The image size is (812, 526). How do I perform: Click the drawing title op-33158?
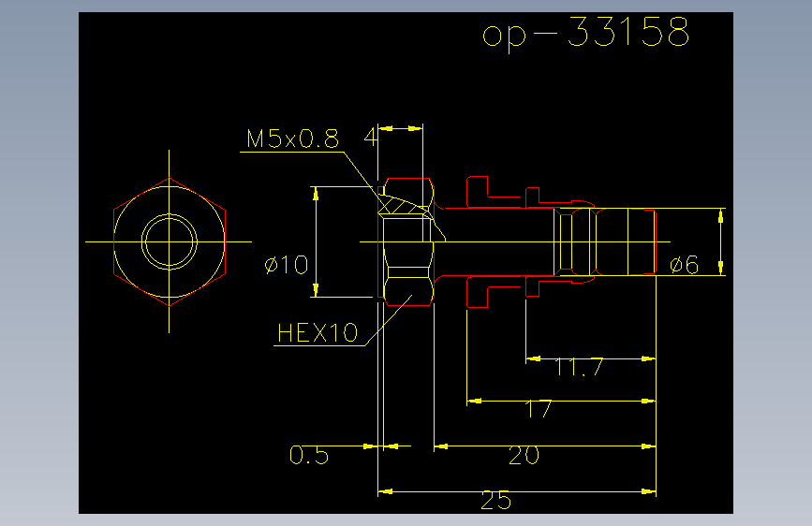[585, 33]
